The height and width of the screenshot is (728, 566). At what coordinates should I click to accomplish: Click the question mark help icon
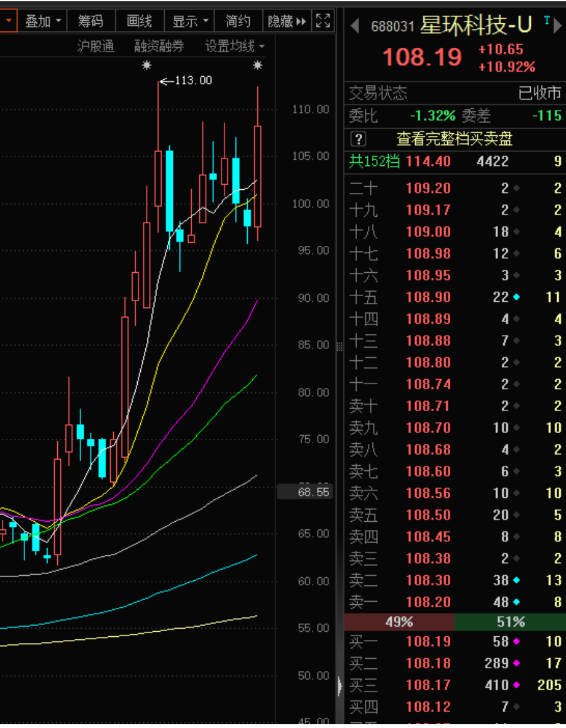tap(357, 139)
